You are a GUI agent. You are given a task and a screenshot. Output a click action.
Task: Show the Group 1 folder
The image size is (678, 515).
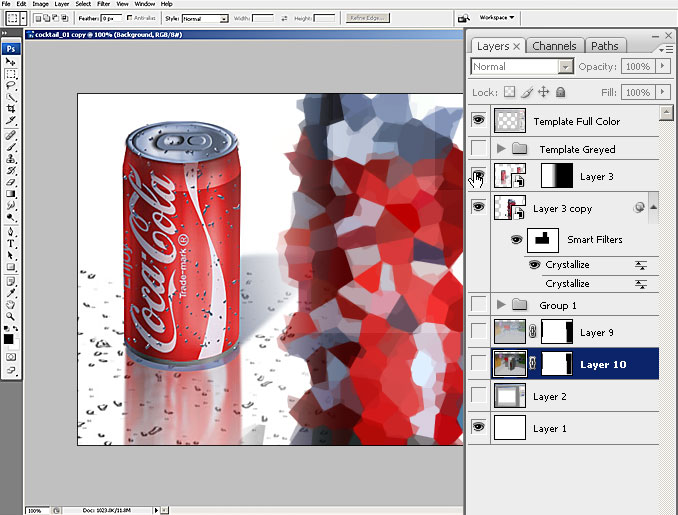click(478, 304)
